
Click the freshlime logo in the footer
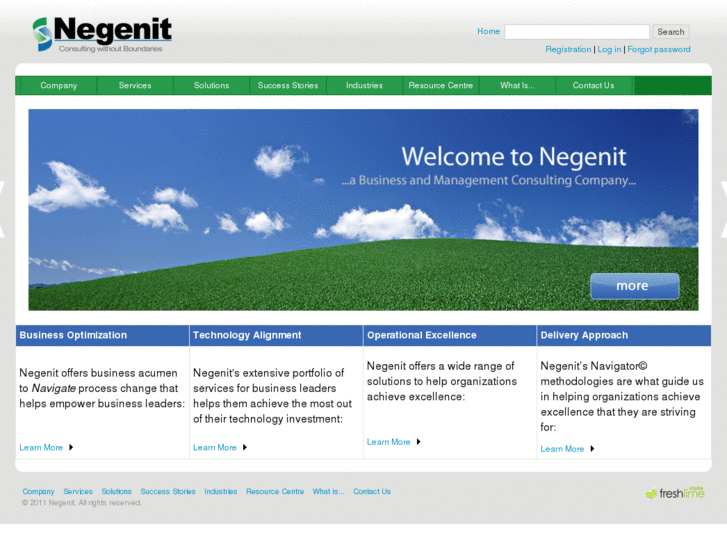(675, 493)
